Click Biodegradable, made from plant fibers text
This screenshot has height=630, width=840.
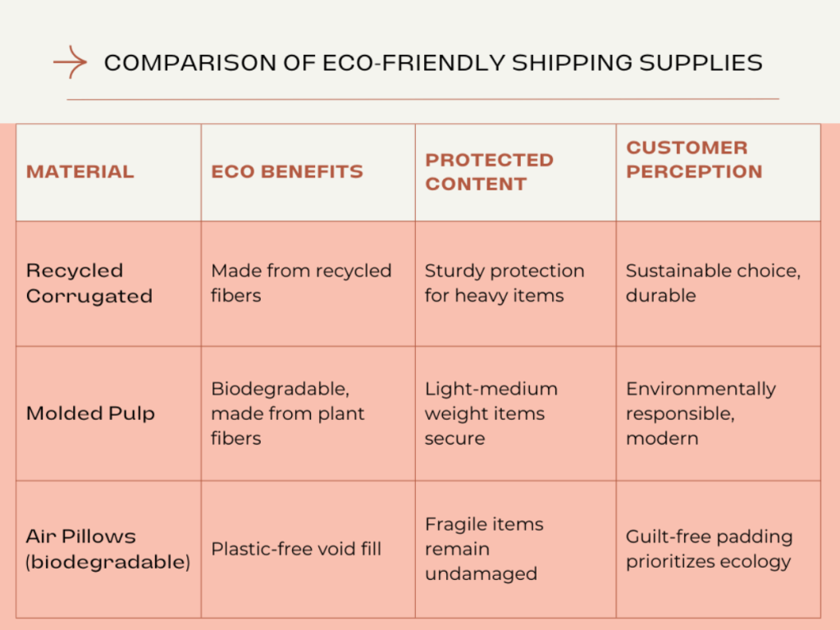pyautogui.click(x=288, y=413)
